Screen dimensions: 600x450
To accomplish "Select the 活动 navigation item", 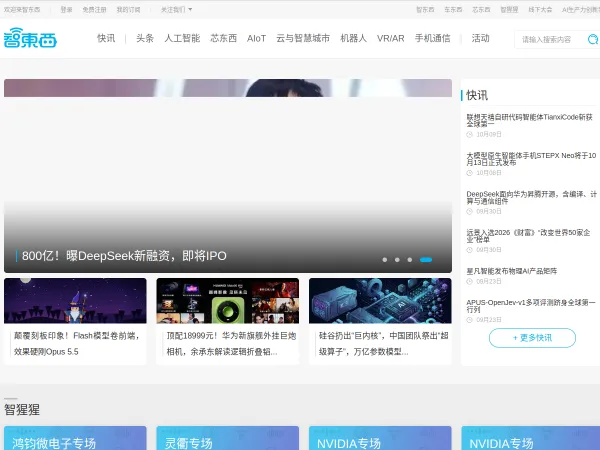I will pos(481,38).
